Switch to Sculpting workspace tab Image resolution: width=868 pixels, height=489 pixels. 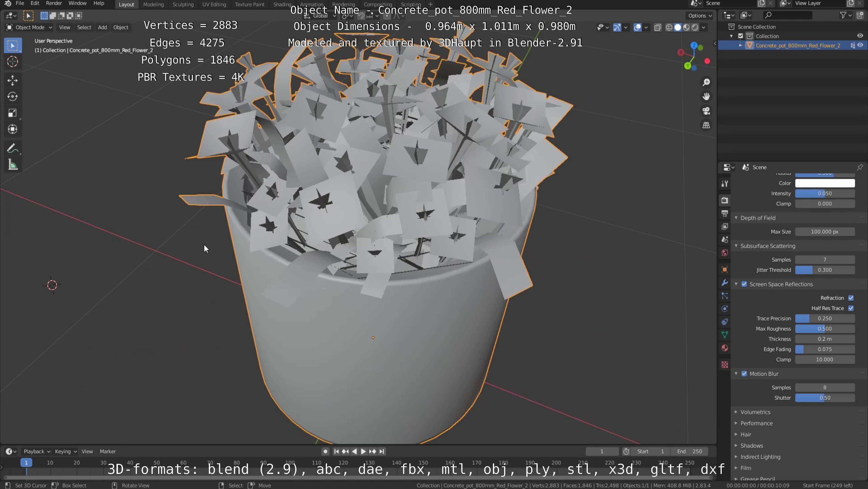point(183,4)
